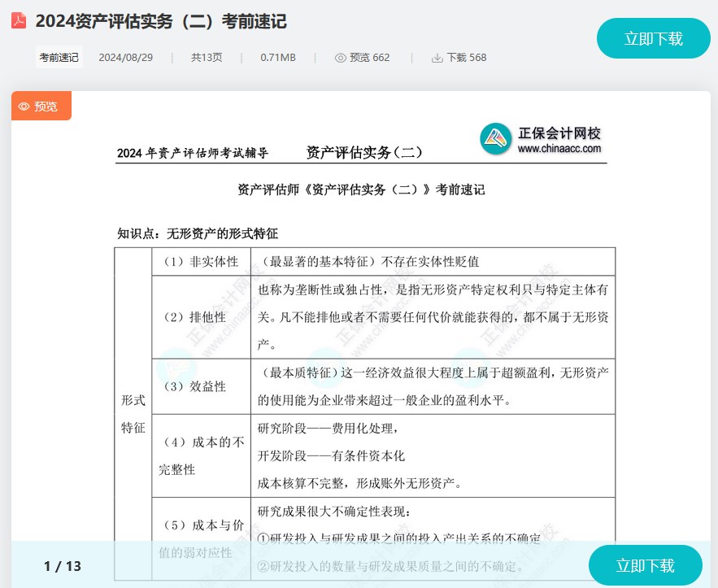The height and width of the screenshot is (588, 718).
Task: Click the orange 预览 badge
Action: coord(41,106)
